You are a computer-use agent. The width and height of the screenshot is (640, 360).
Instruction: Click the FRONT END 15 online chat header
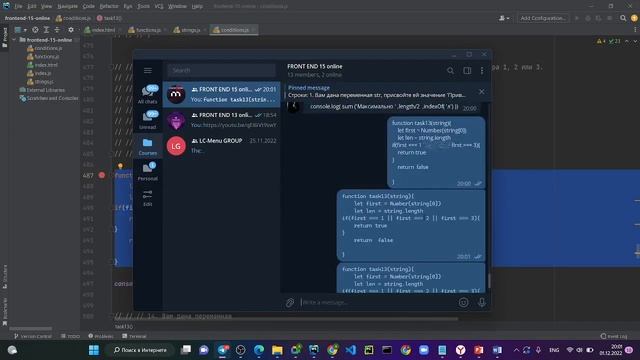pyautogui.click(x=315, y=70)
